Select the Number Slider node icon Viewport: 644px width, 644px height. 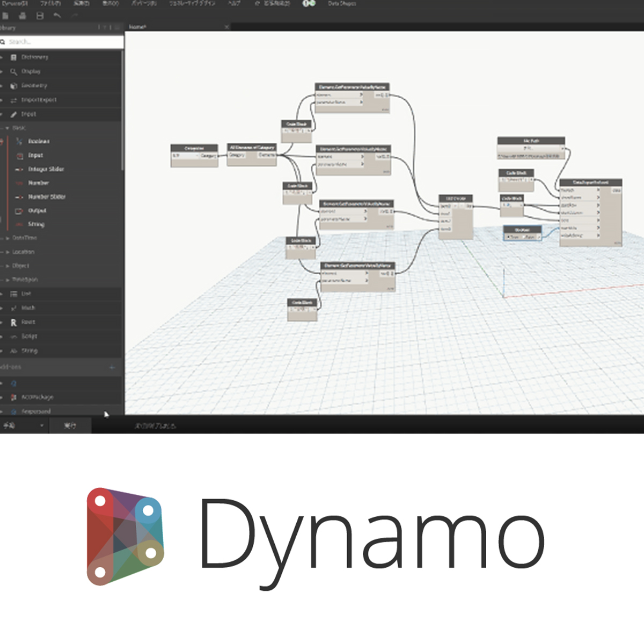coord(19,197)
